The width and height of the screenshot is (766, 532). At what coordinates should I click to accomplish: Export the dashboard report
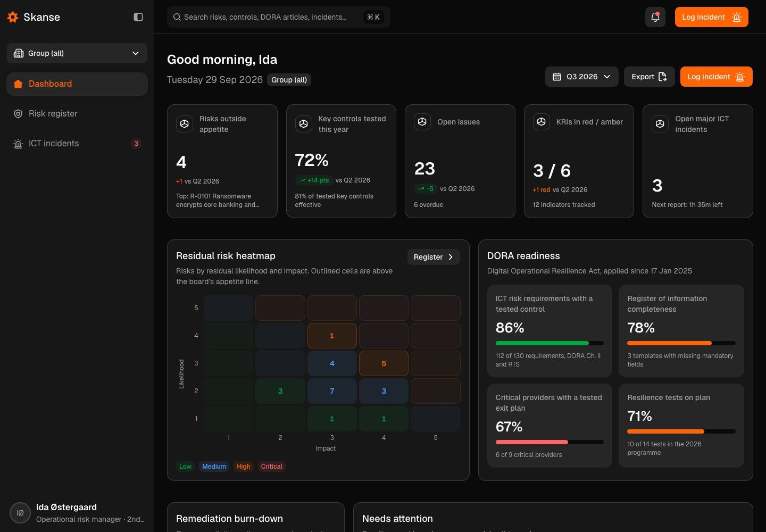click(x=650, y=77)
